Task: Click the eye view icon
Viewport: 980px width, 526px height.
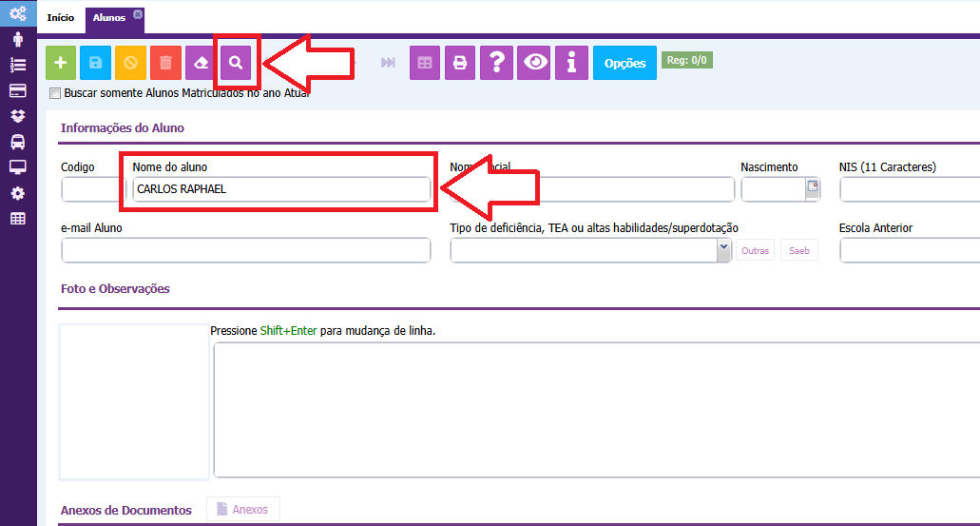Action: [x=536, y=63]
